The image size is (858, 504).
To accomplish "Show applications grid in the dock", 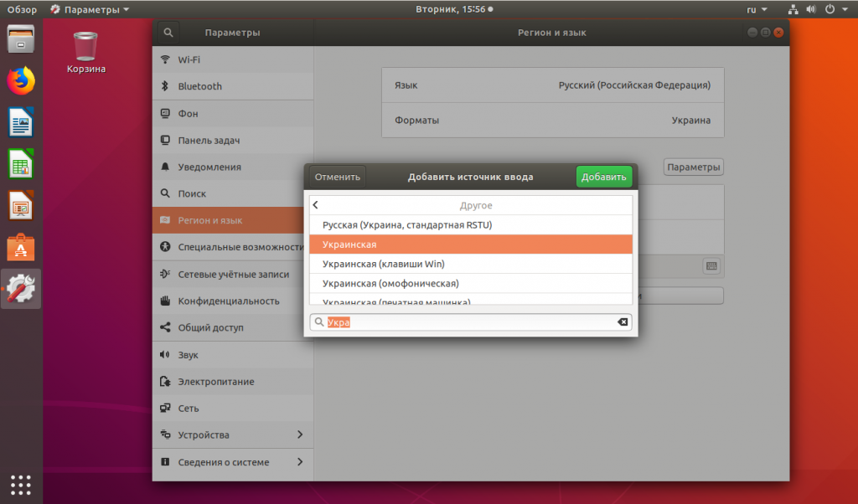I will [x=21, y=485].
